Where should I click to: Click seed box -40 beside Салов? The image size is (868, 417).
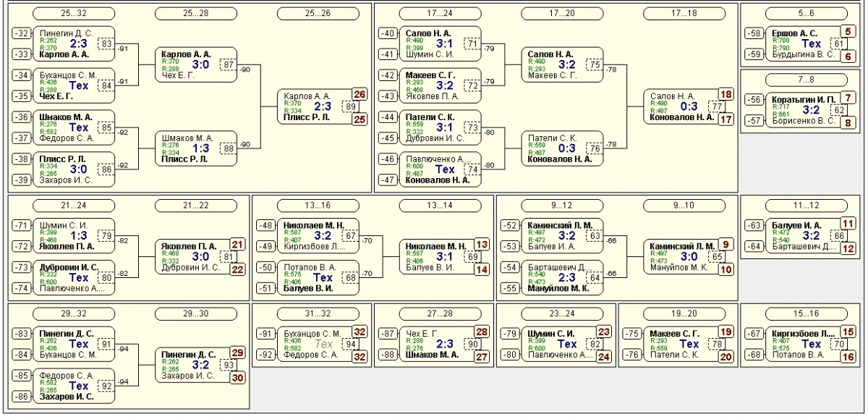coord(388,33)
